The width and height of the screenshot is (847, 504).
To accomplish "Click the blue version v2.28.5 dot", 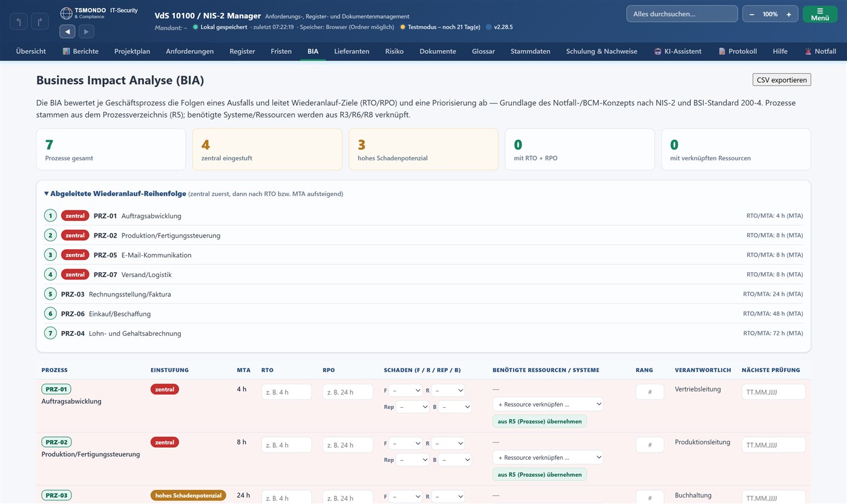I will (489, 27).
